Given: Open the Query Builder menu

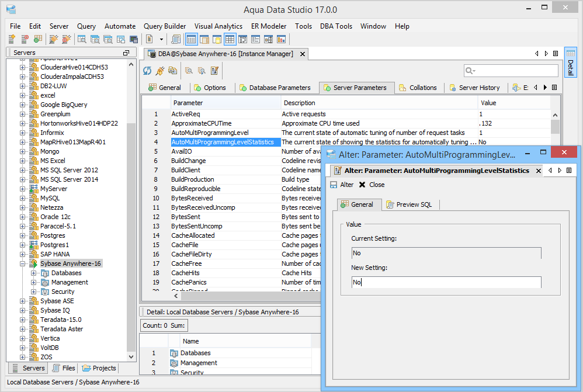Looking at the screenshot, I should [x=165, y=26].
